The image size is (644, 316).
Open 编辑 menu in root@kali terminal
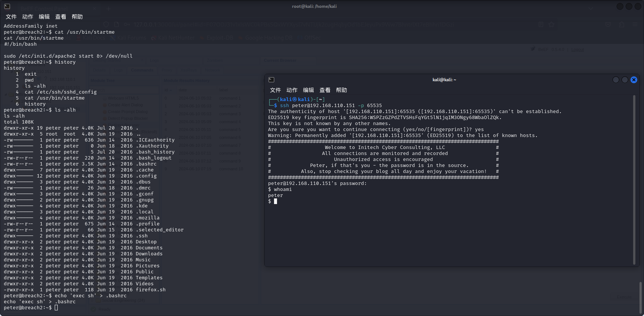click(x=44, y=17)
